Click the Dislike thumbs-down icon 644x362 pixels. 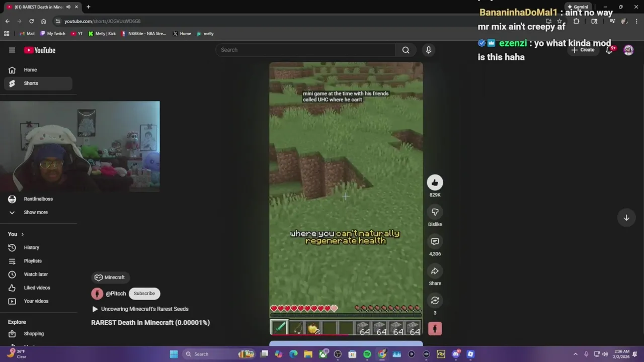[435, 212]
